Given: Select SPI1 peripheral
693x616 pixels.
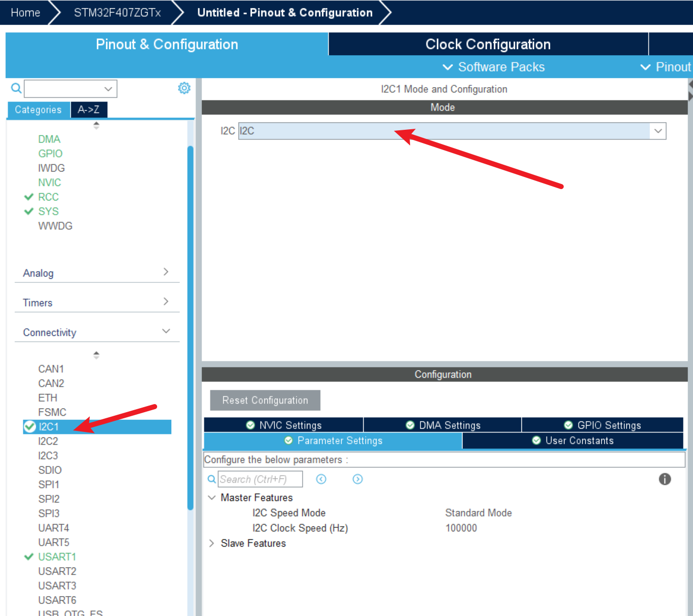Looking at the screenshot, I should [x=49, y=484].
